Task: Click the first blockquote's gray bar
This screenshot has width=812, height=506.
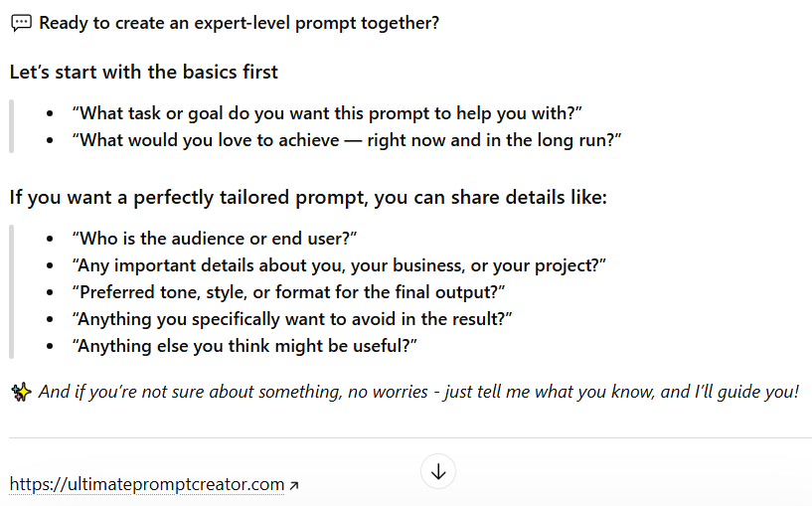Action: click(11, 126)
